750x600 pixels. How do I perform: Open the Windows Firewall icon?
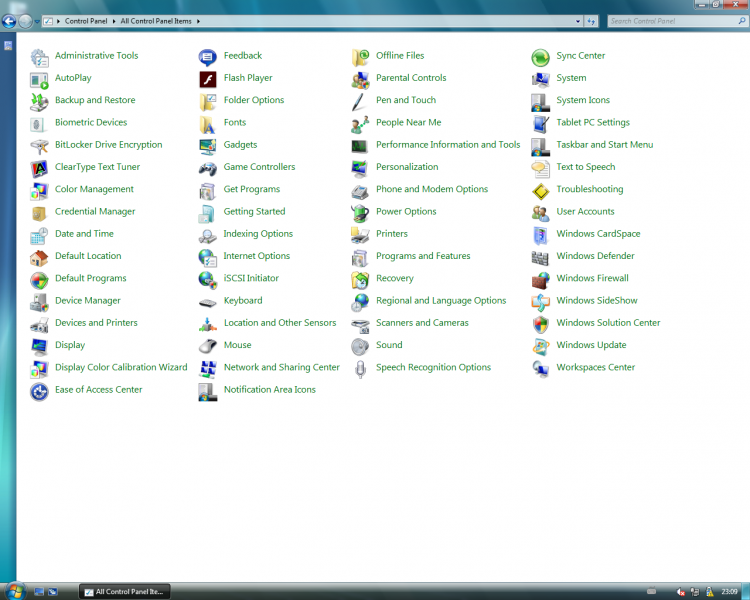[540, 280]
